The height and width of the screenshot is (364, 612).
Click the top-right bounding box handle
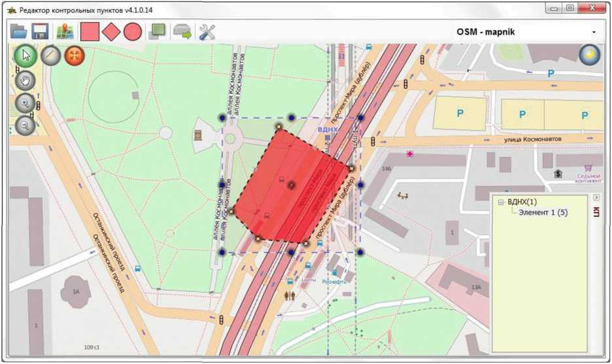click(360, 118)
